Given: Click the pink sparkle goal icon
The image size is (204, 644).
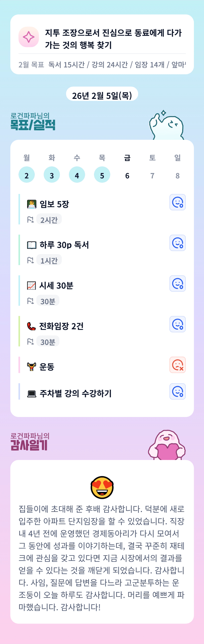Looking at the screenshot, I should [x=29, y=37].
